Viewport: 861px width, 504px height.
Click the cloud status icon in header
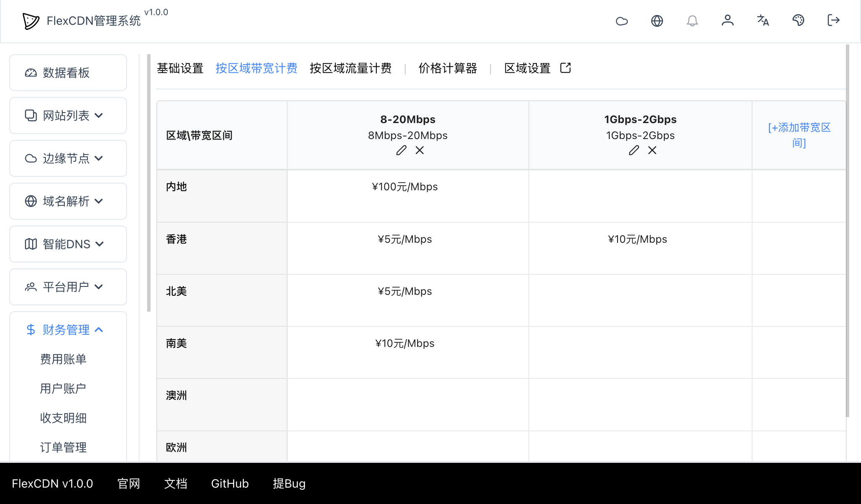622,21
